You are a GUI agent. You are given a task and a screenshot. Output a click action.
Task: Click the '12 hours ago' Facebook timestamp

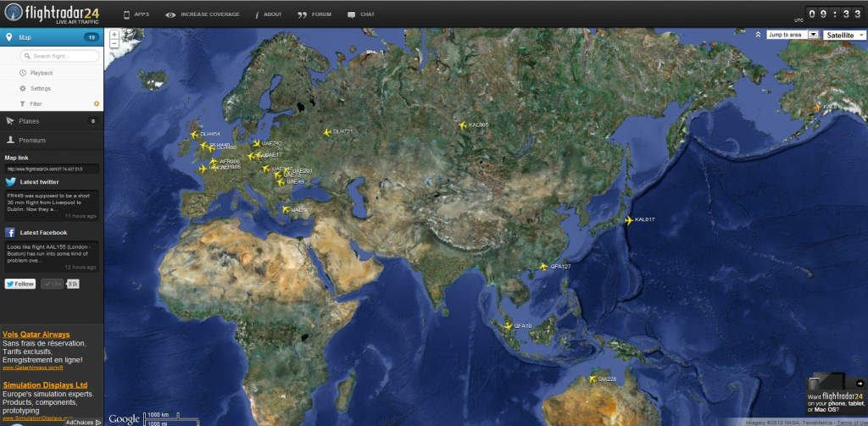pos(81,268)
